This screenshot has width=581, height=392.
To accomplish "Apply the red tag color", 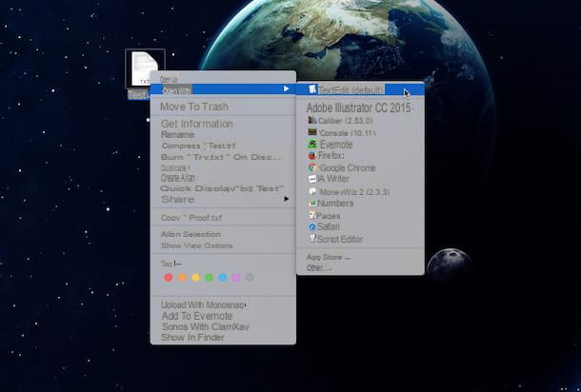I will pyautogui.click(x=169, y=278).
